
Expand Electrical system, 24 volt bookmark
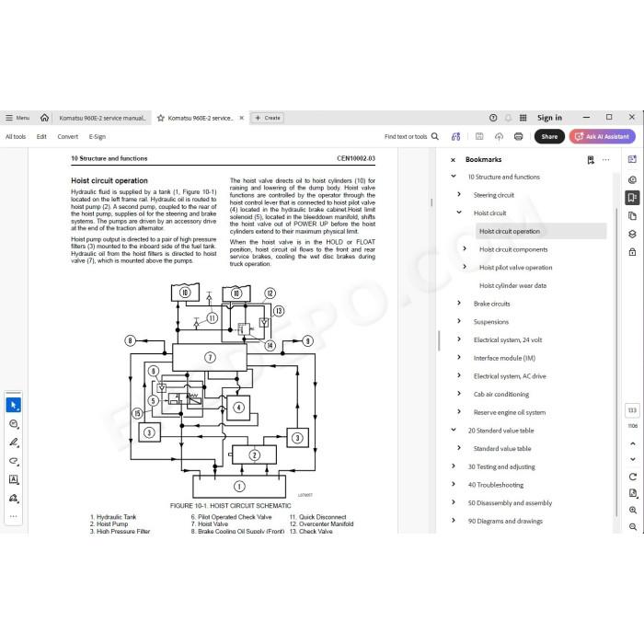pos(459,339)
